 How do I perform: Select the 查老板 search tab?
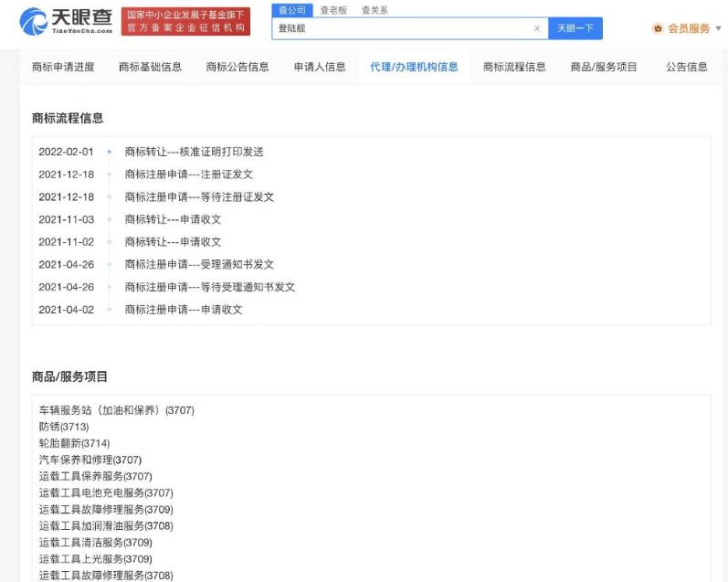[x=333, y=10]
